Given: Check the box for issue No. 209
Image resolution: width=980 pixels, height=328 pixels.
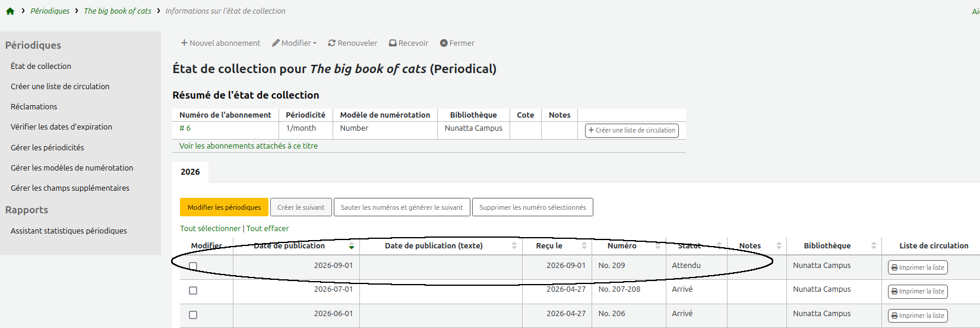Looking at the screenshot, I should coord(193,266).
